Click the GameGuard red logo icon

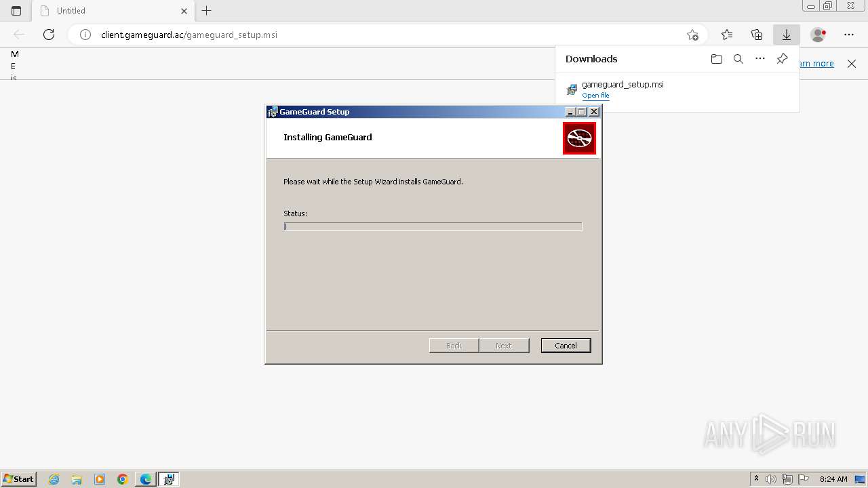click(x=579, y=138)
